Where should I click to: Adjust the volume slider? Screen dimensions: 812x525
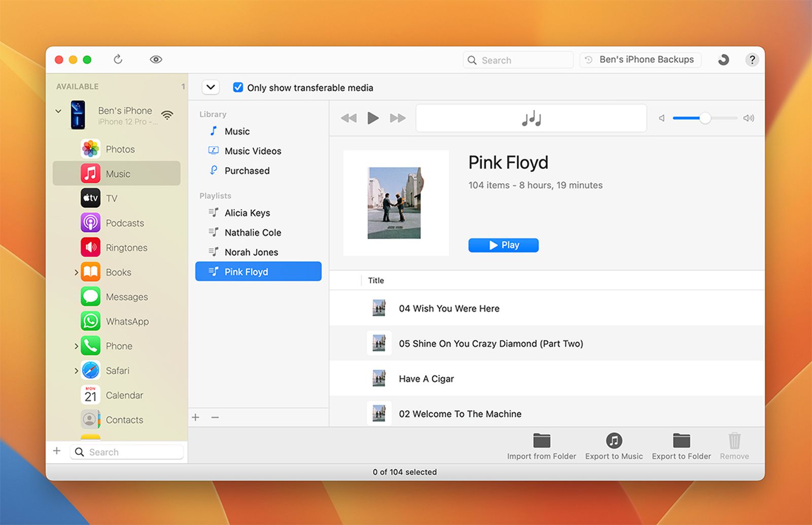(705, 118)
